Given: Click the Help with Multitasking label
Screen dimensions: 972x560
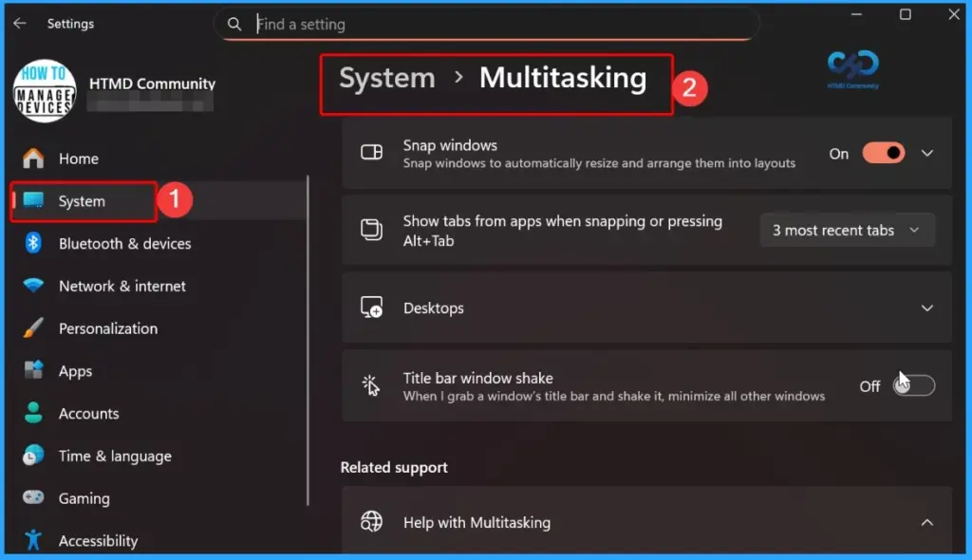Looking at the screenshot, I should tap(477, 523).
